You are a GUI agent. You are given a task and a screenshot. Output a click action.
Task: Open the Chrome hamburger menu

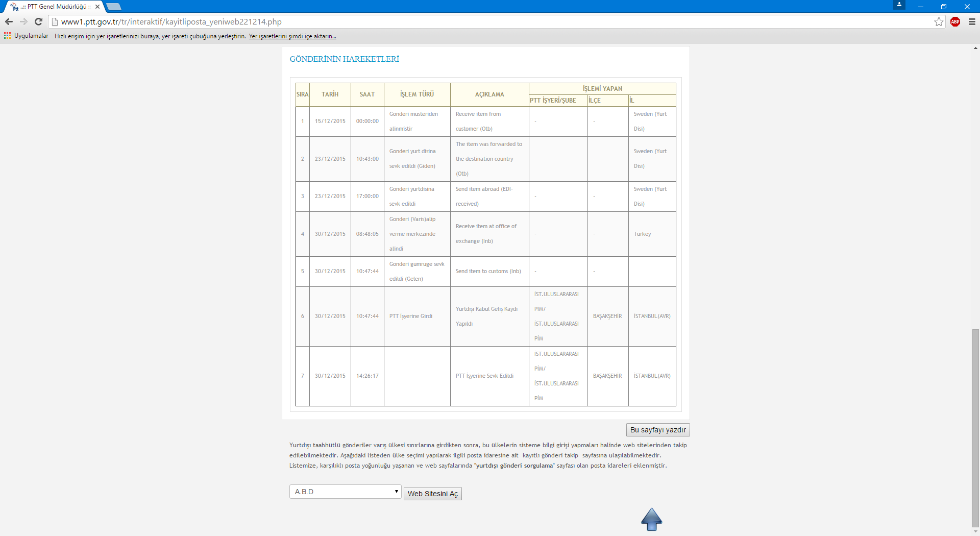coord(972,21)
